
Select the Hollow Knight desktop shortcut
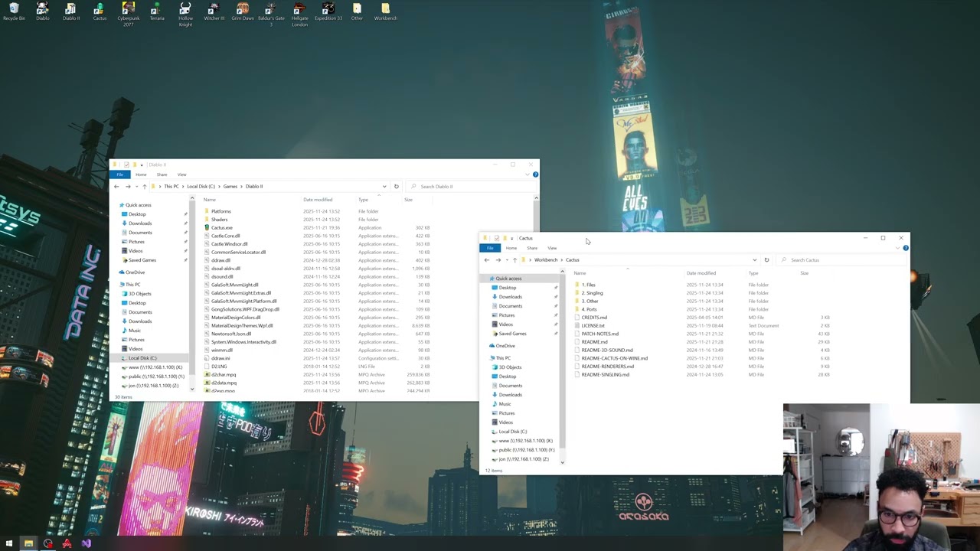point(185,15)
